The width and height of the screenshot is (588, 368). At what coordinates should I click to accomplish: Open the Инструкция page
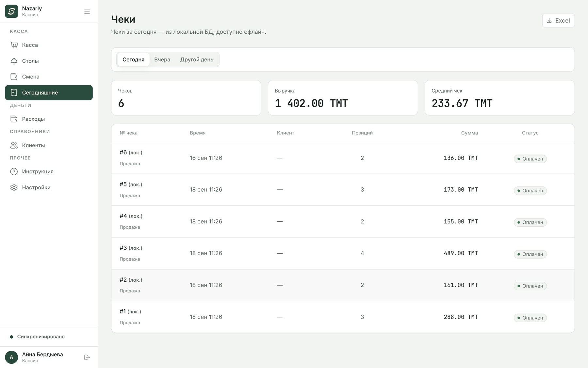49,171
